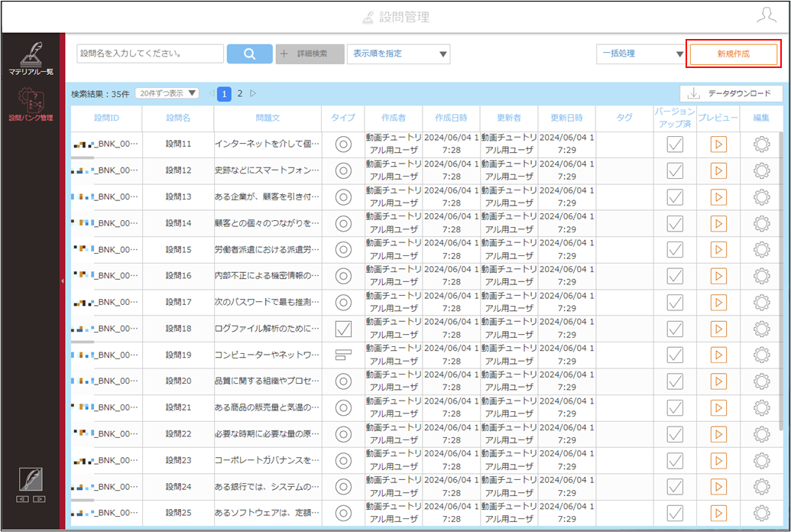Toggle version-up checkbox for 設問12
The image size is (791, 532).
[x=675, y=170]
